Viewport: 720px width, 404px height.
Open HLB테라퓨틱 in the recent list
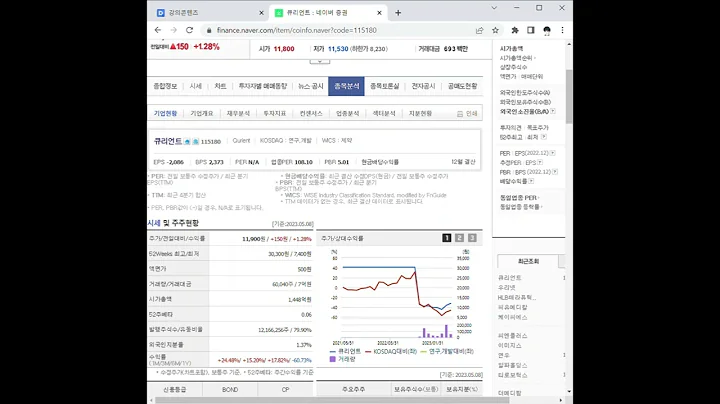pyautogui.click(x=517, y=297)
